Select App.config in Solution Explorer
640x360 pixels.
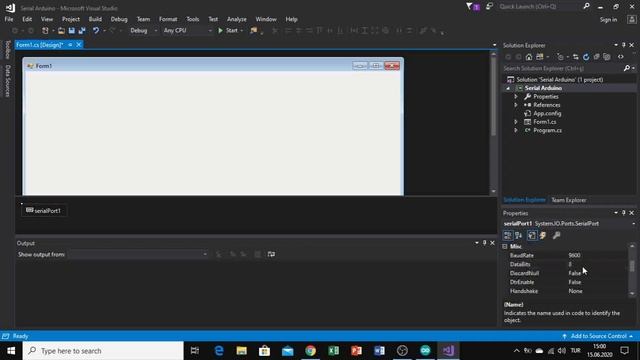[547, 113]
